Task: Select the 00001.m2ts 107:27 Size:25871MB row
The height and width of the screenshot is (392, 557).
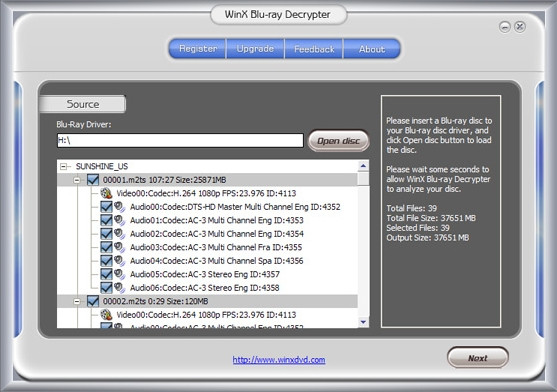Action: [x=164, y=180]
